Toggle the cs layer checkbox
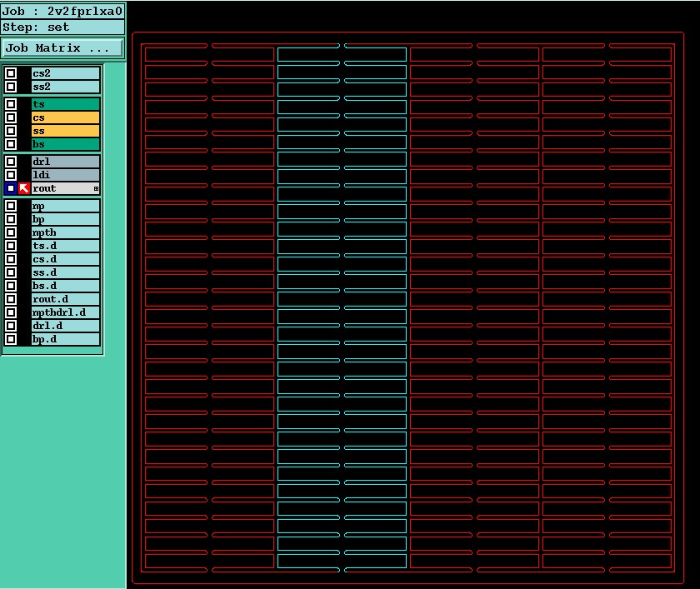700x589 pixels. (11, 117)
